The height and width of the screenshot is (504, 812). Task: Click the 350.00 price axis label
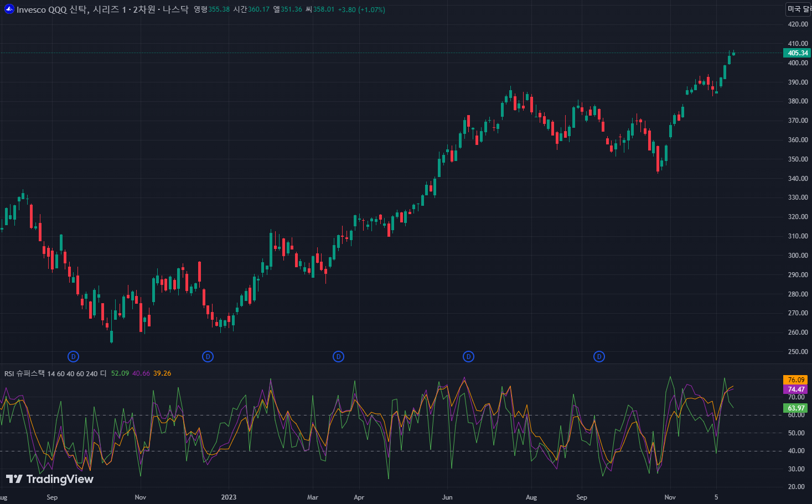798,159
